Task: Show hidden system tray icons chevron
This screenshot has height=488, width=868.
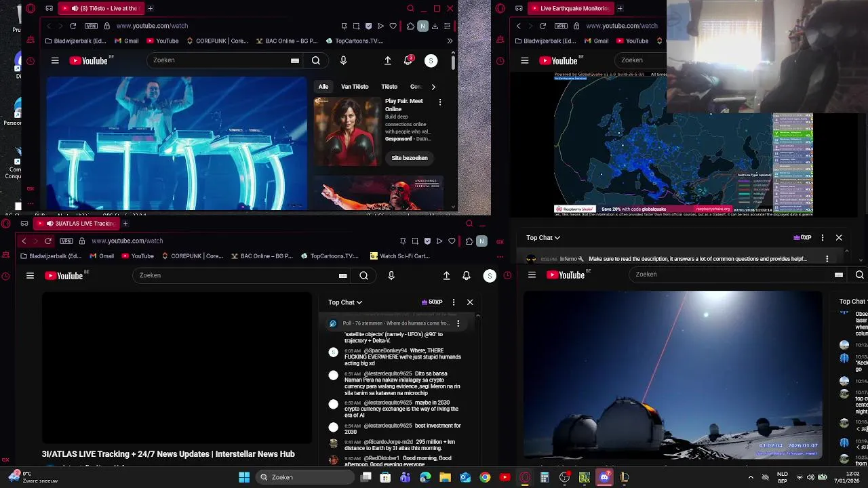Action: (749, 477)
